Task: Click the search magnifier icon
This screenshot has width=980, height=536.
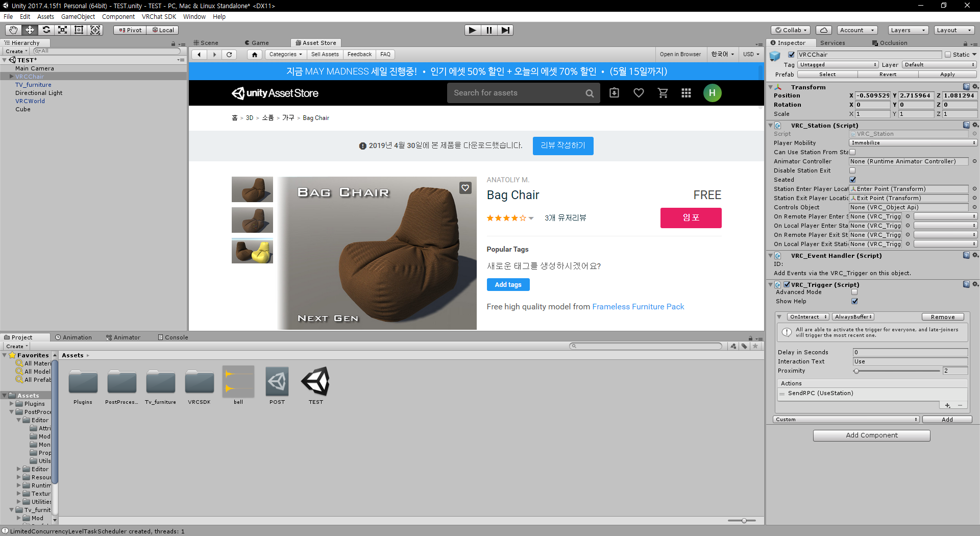Action: click(590, 93)
